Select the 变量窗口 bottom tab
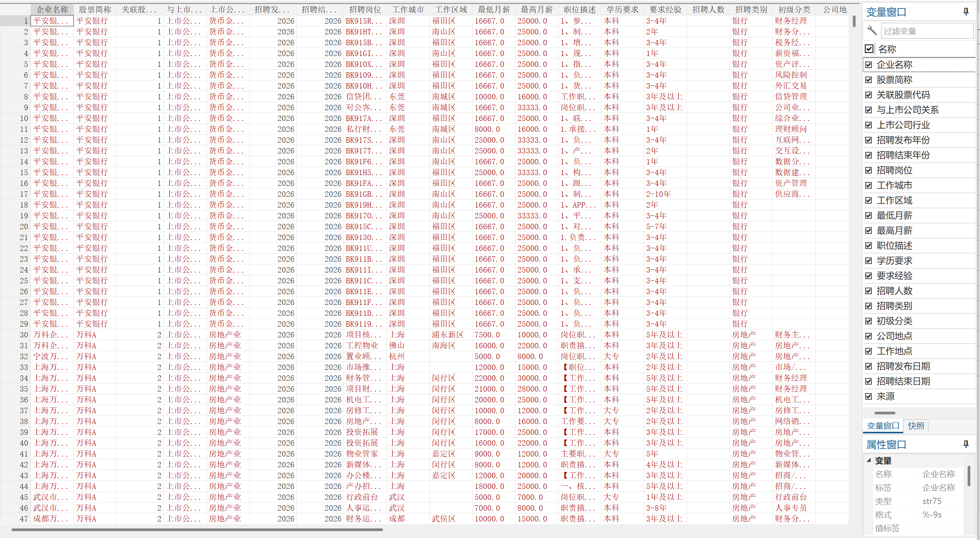This screenshot has width=980, height=540. click(883, 426)
